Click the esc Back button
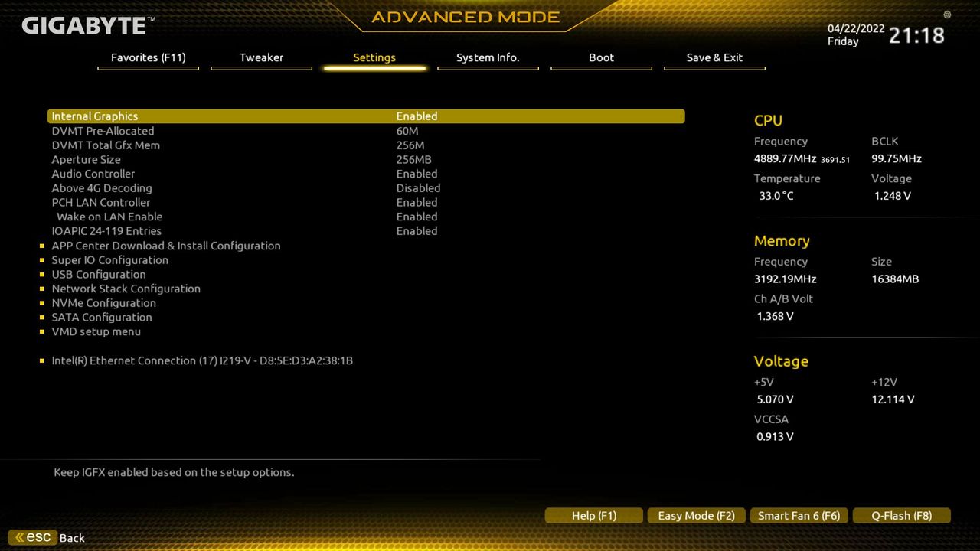This screenshot has width=980, height=551. coord(47,538)
